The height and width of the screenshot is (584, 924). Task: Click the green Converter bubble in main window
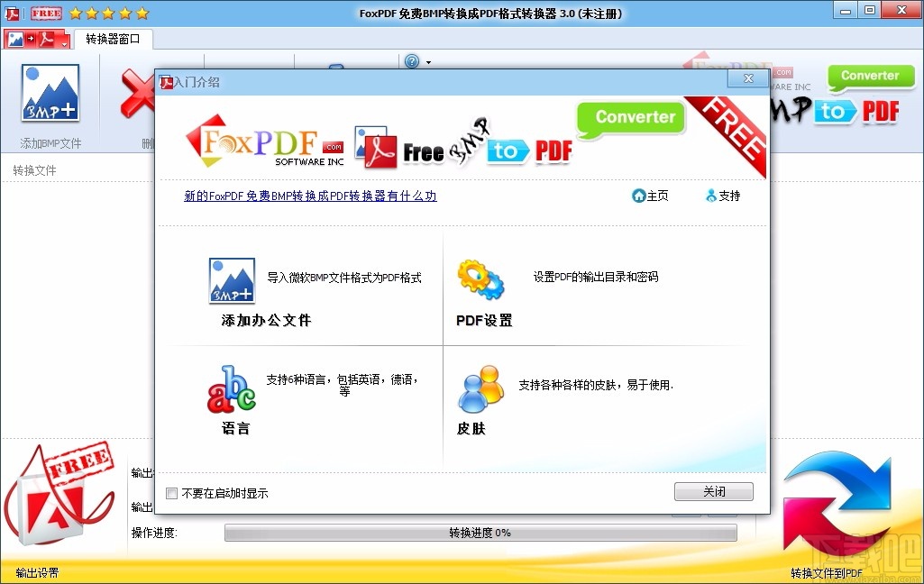click(x=871, y=78)
